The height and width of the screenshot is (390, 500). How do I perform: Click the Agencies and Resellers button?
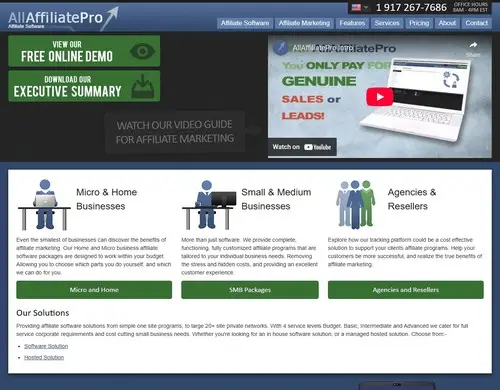[x=406, y=290]
